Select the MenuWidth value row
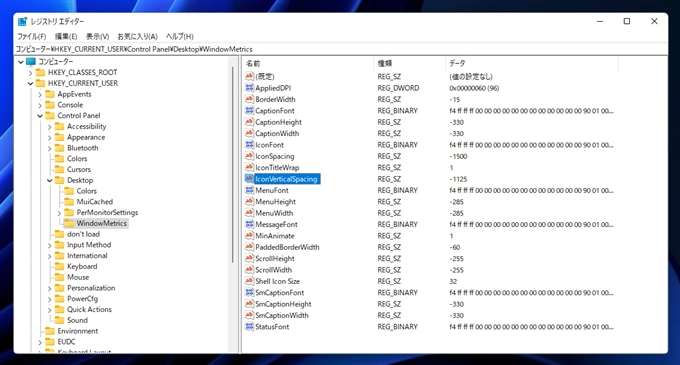Screen dimensions: 680x365 [x=274, y=213]
